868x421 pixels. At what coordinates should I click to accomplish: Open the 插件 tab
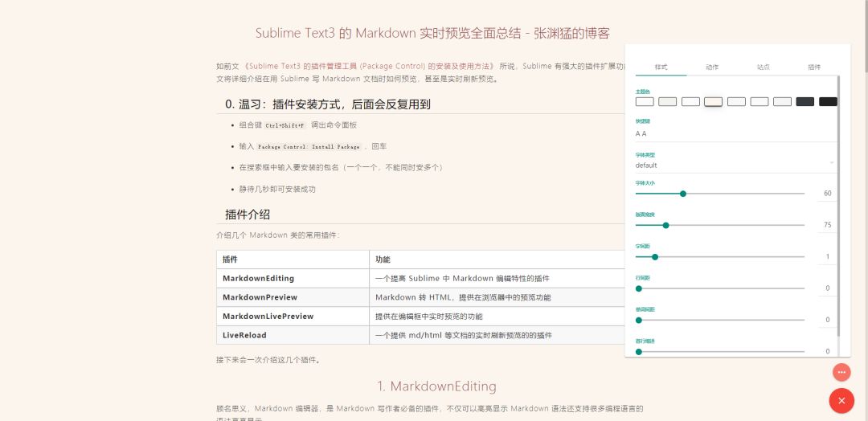pyautogui.click(x=814, y=67)
